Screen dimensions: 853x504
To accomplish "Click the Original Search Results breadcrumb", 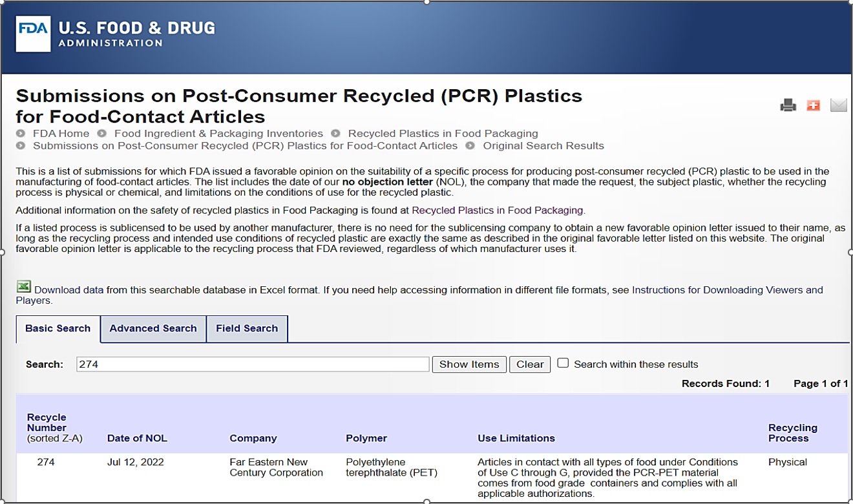I will pyautogui.click(x=543, y=146).
